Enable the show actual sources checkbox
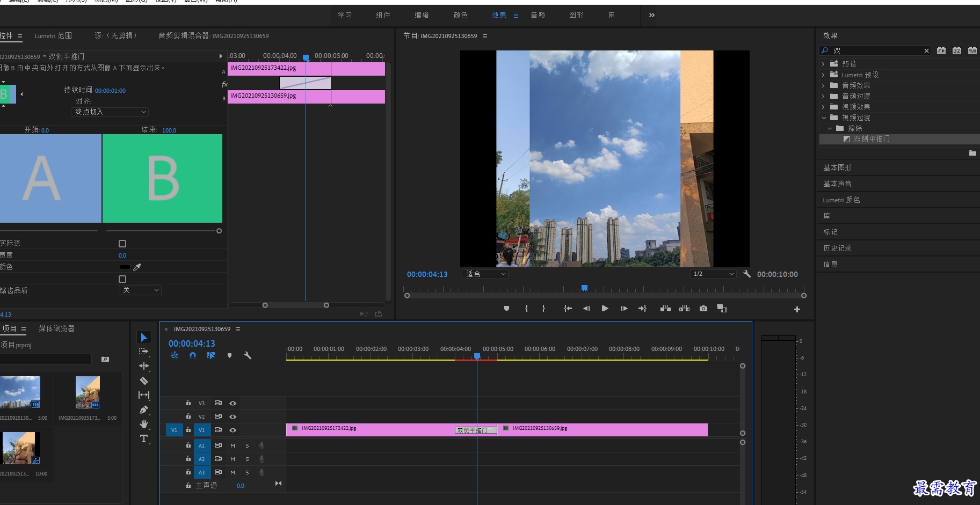The image size is (980, 505). tap(122, 244)
